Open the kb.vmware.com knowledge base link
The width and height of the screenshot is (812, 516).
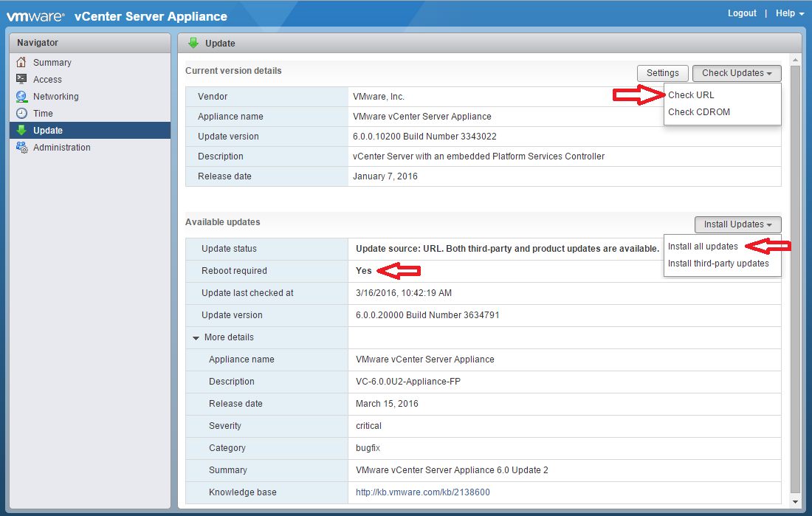coord(422,492)
